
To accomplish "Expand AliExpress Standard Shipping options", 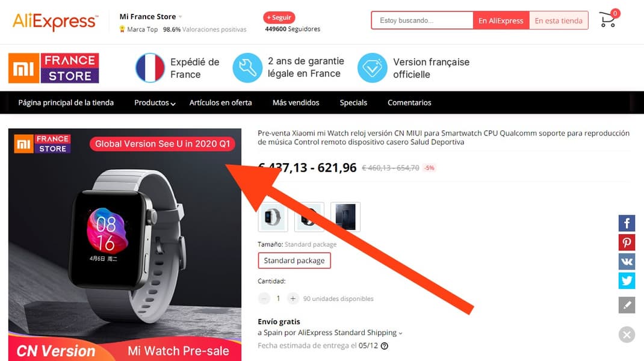I will 400,333.
